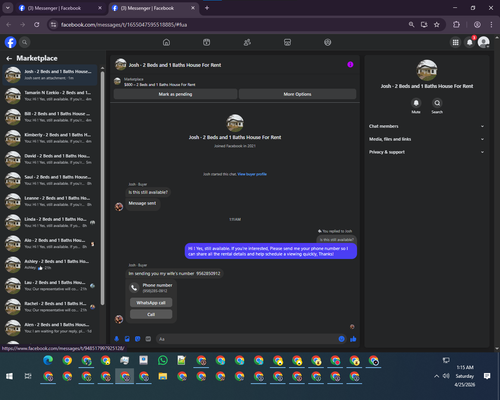This screenshot has width=500, height=400.
Task: Open the Video tab icon
Action: point(207,42)
